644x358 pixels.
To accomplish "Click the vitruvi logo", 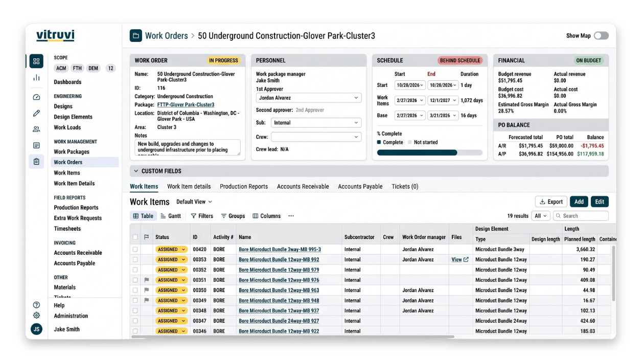I will pyautogui.click(x=55, y=36).
